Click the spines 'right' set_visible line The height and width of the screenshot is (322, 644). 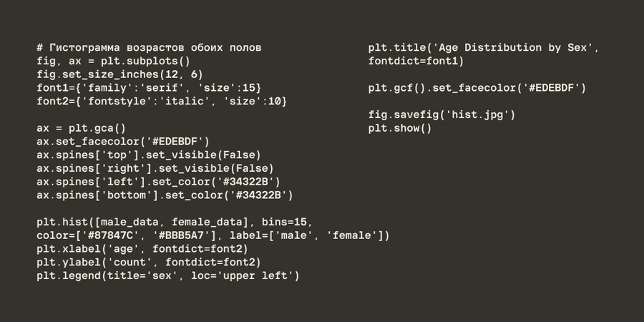155,169
